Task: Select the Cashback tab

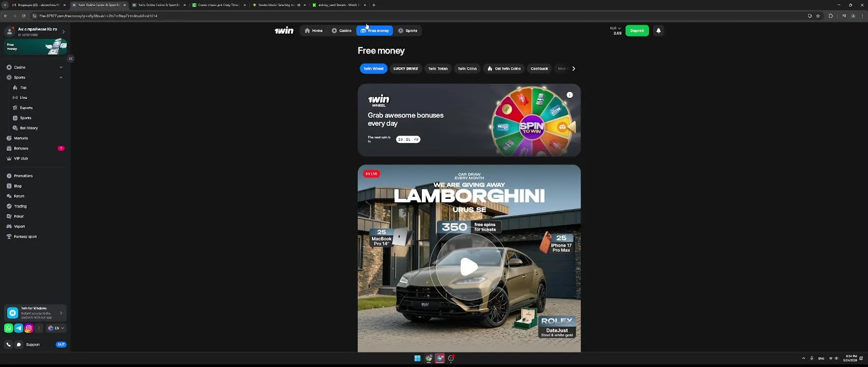Action: point(539,68)
